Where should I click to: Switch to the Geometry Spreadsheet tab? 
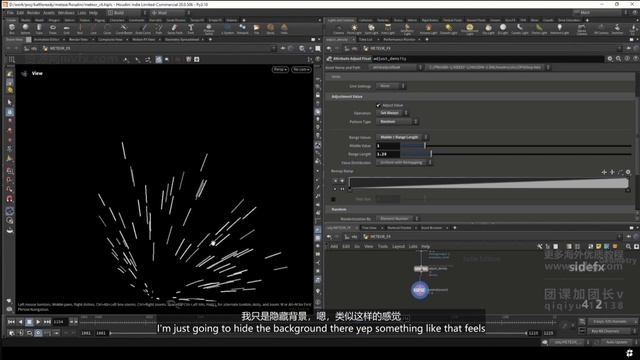pyautogui.click(x=182, y=40)
